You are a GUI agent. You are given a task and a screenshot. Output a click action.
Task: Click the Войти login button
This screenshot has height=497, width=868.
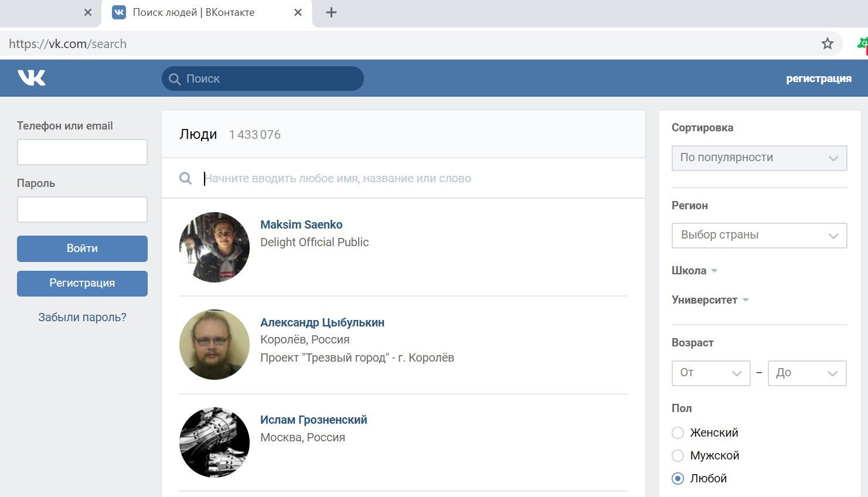pyautogui.click(x=82, y=249)
